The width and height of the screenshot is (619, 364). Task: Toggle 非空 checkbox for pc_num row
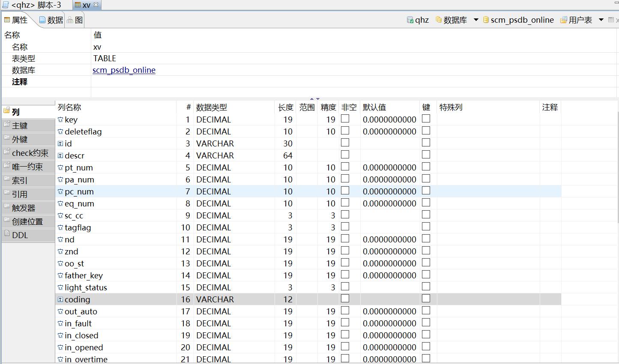(x=345, y=191)
